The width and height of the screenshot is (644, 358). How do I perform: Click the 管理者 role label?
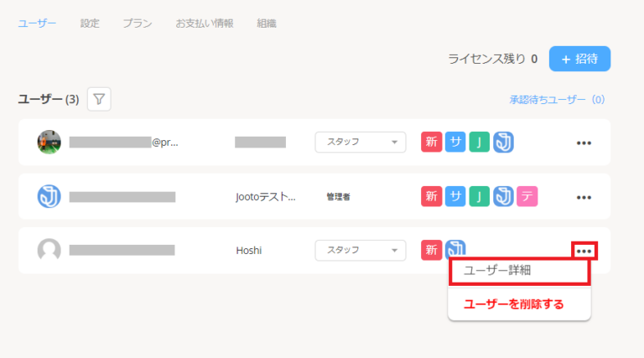[338, 197]
